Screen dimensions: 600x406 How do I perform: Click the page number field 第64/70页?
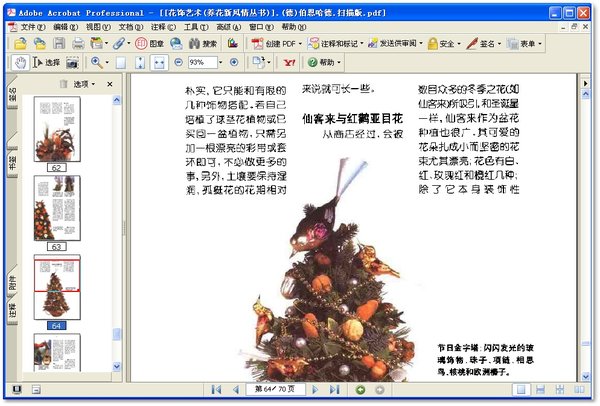[275, 390]
